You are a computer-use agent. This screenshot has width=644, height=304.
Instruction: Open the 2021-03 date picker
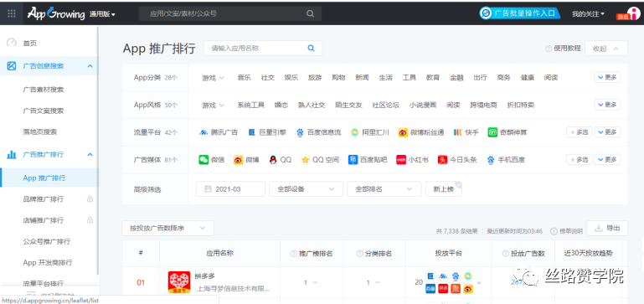[x=230, y=189]
